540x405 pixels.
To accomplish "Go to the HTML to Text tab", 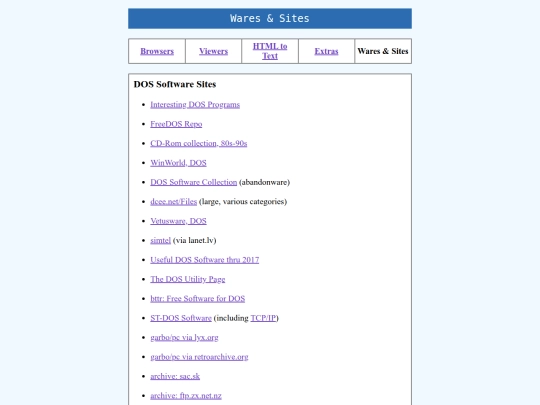I will (x=270, y=51).
